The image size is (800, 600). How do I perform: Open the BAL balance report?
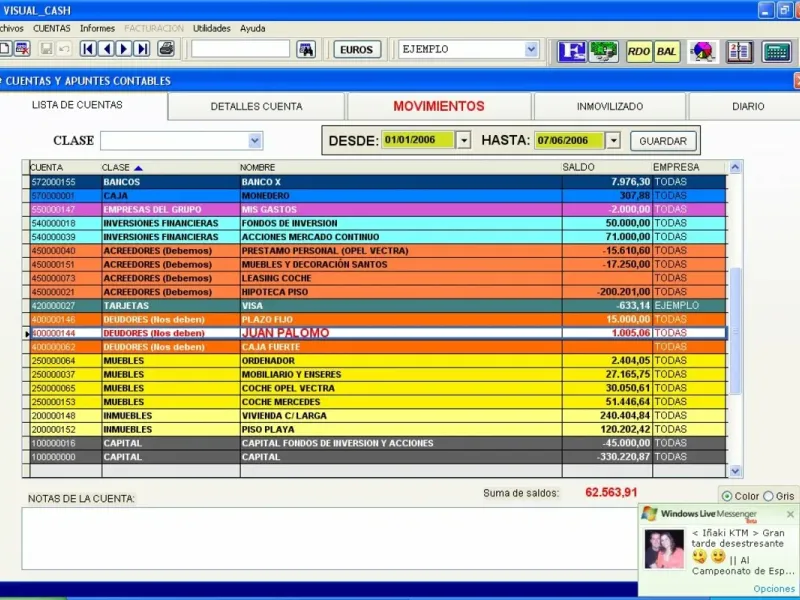coord(666,52)
